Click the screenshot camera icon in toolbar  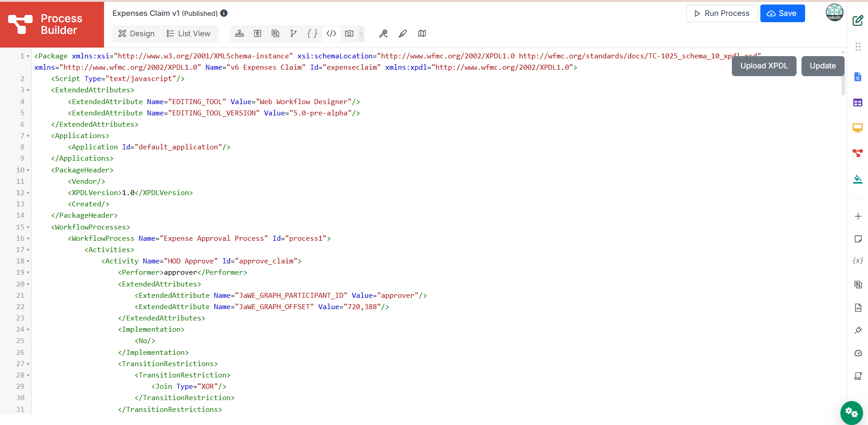pyautogui.click(x=349, y=33)
